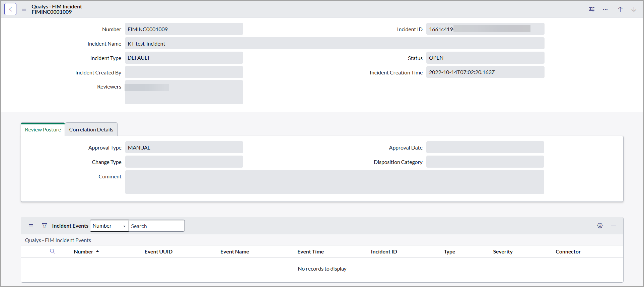The image size is (644, 287).
Task: Go to next record with down arrow
Action: [x=634, y=9]
